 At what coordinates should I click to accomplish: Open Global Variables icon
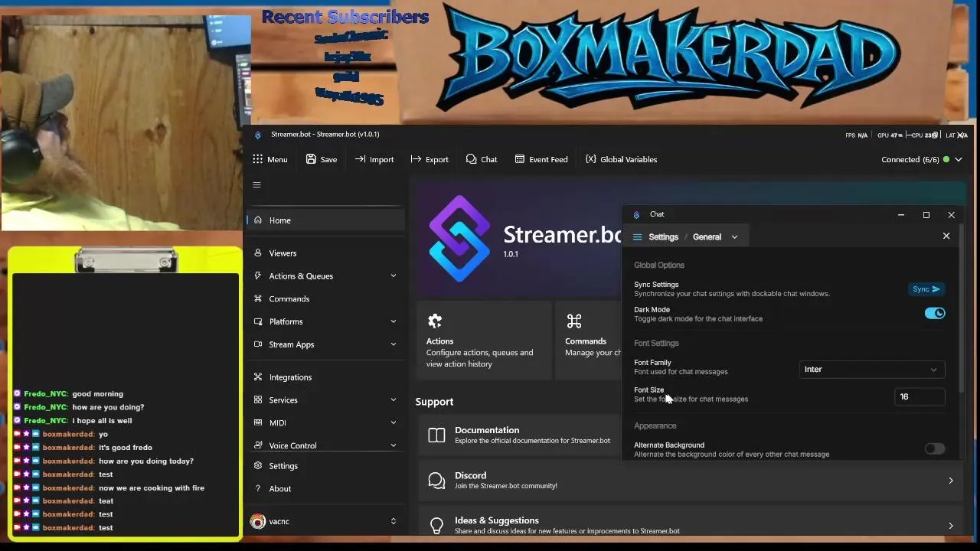click(x=590, y=159)
